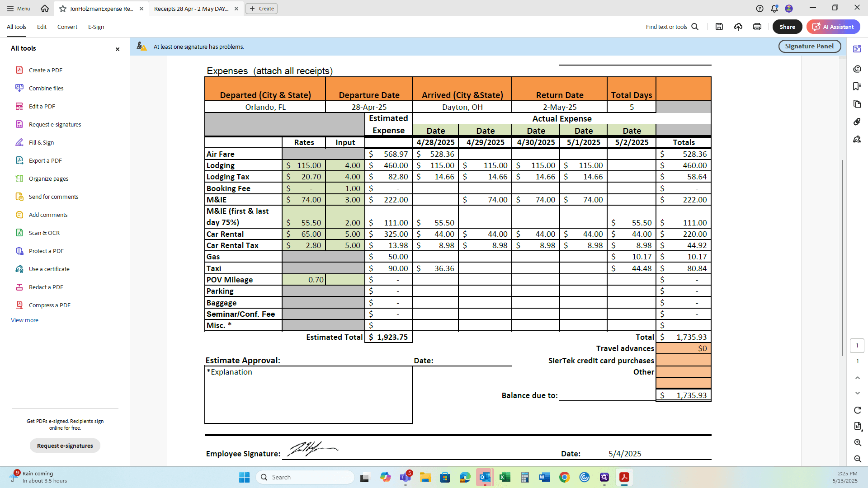Open the E-Sign tab

pos(96,27)
